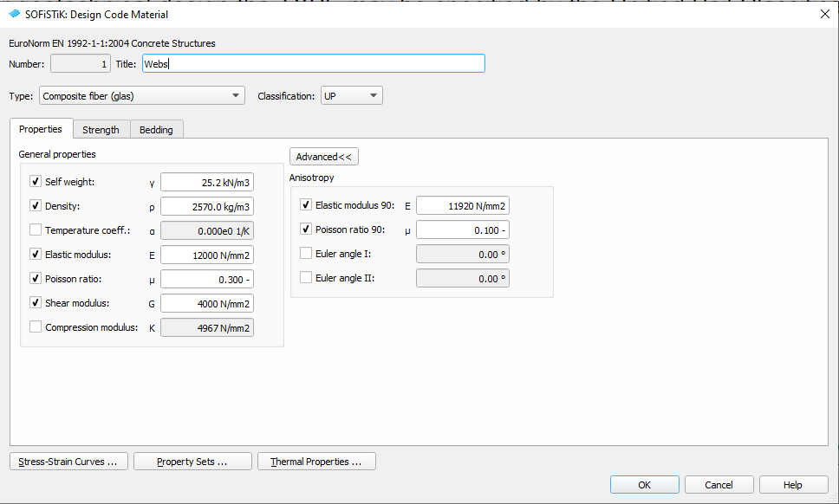Open Property Sets dialog
The width and height of the screenshot is (839, 504).
pos(192,462)
